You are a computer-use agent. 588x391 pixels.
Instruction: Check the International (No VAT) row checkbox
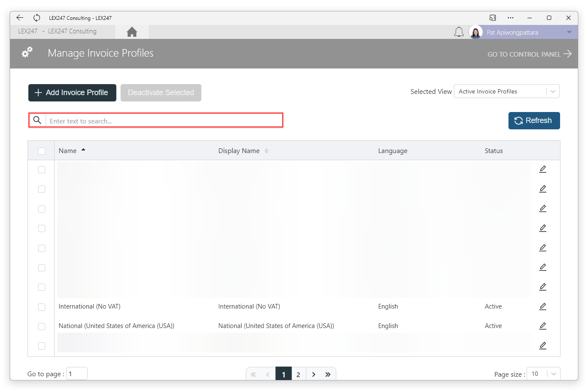tap(41, 307)
